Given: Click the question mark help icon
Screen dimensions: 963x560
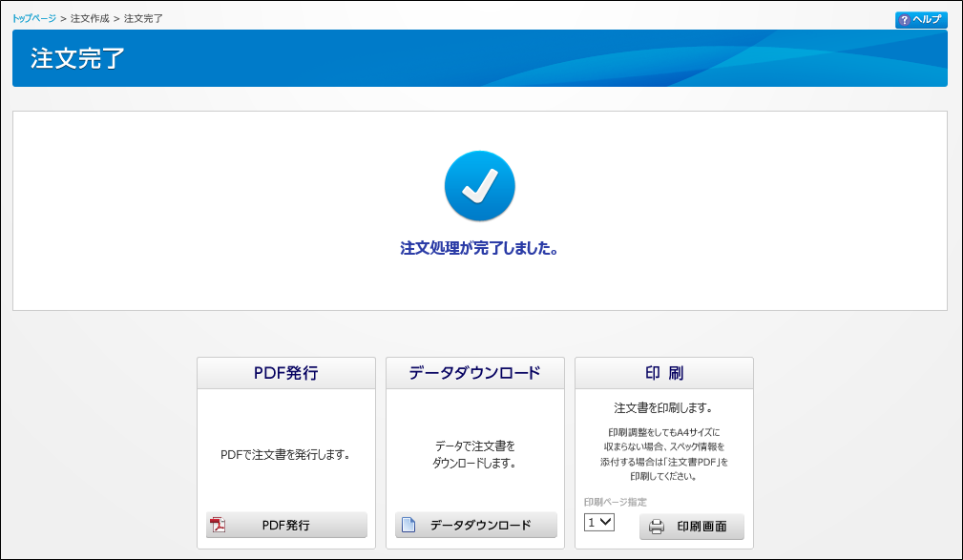Looking at the screenshot, I should (x=904, y=20).
